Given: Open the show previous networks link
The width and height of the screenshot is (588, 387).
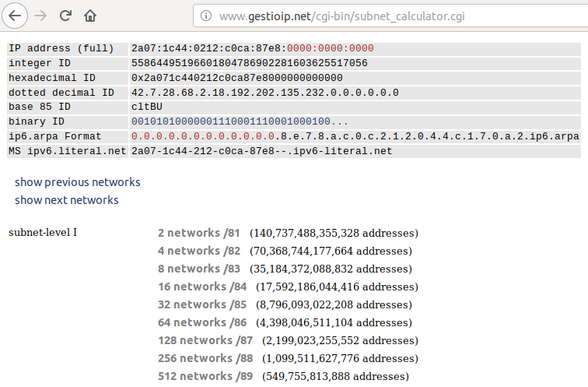Looking at the screenshot, I should point(78,182).
